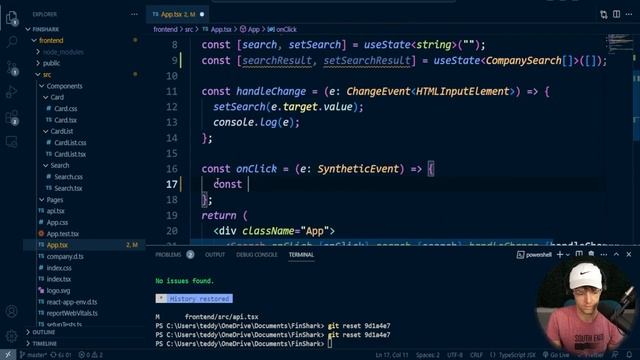The image size is (640, 360).
Task: Change the UTF-8 encoding status item
Action: pyautogui.click(x=454, y=355)
